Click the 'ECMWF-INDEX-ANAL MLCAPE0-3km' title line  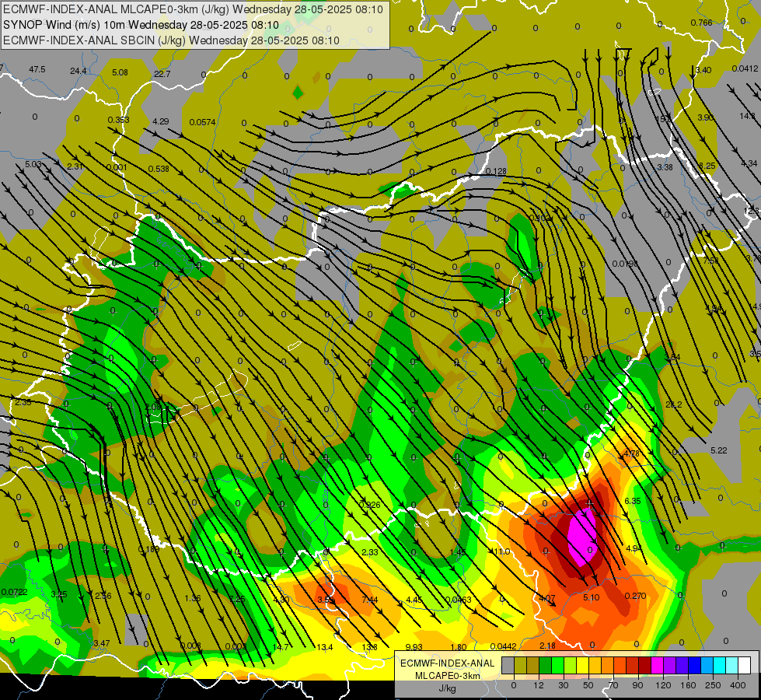point(193,9)
